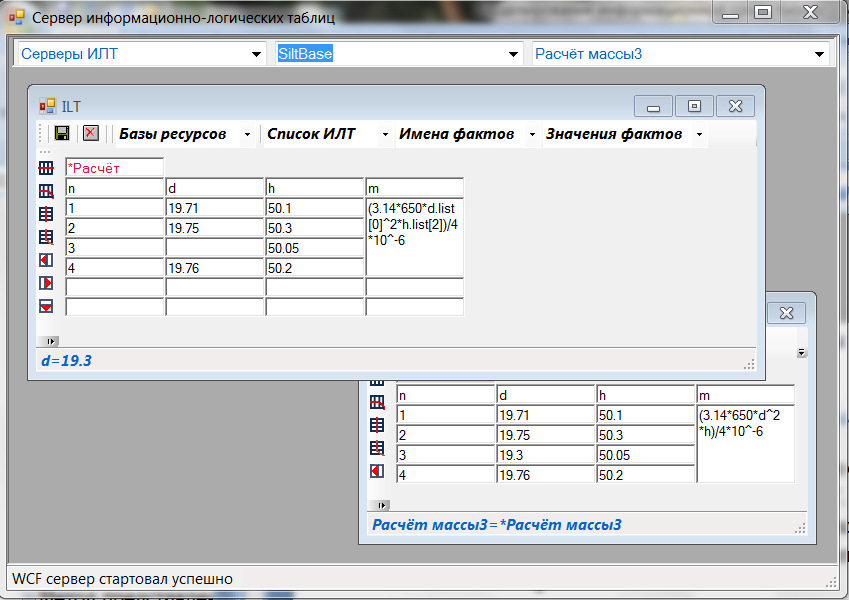Screen dimensions: 849x600
Task: Click the red right-arrow column icon in ILT window
Action: tap(46, 283)
